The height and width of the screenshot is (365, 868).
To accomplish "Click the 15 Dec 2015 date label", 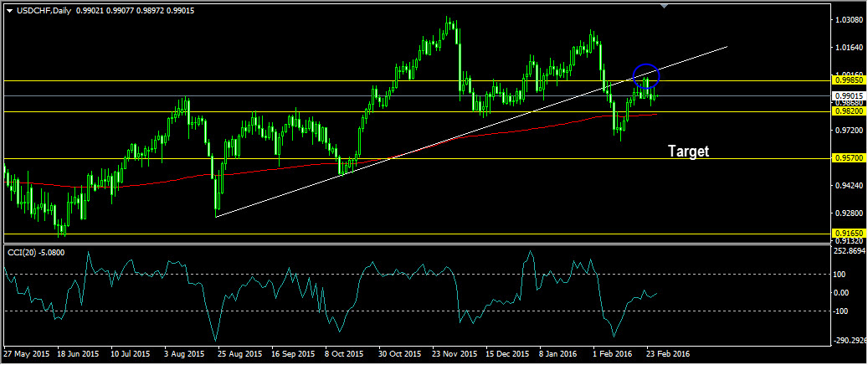I will click(509, 352).
